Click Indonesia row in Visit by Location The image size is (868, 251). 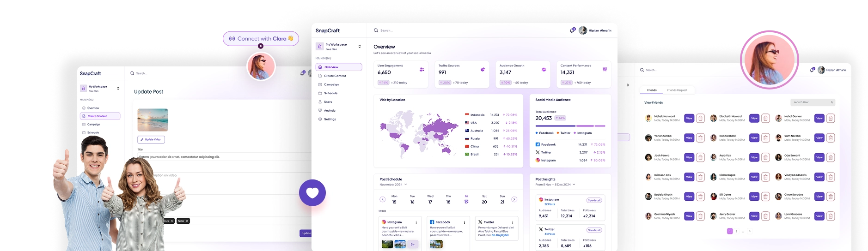coord(491,115)
